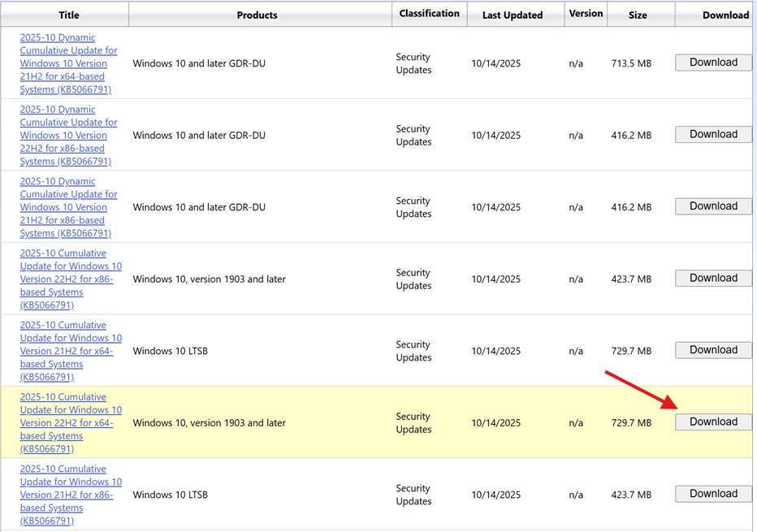Download the 713.5 MB Dynamic Update for x64
This screenshot has width=757, height=532.
(713, 63)
